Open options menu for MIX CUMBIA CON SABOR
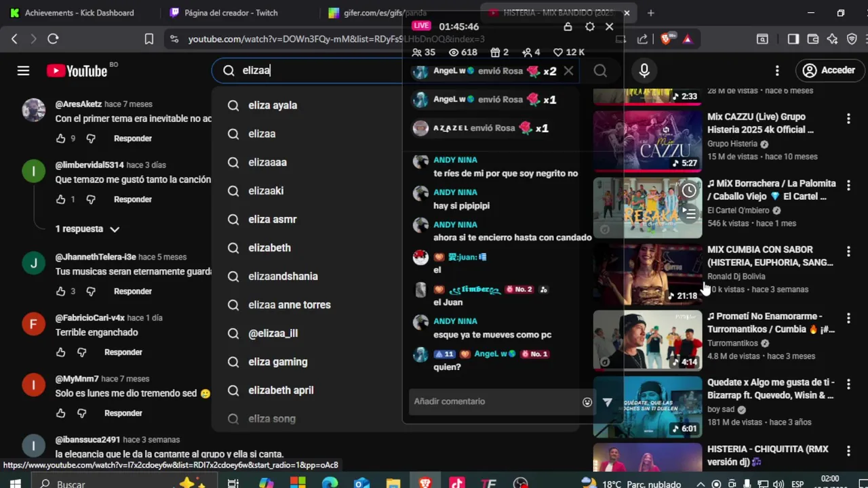The width and height of the screenshot is (868, 488). [x=848, y=252]
